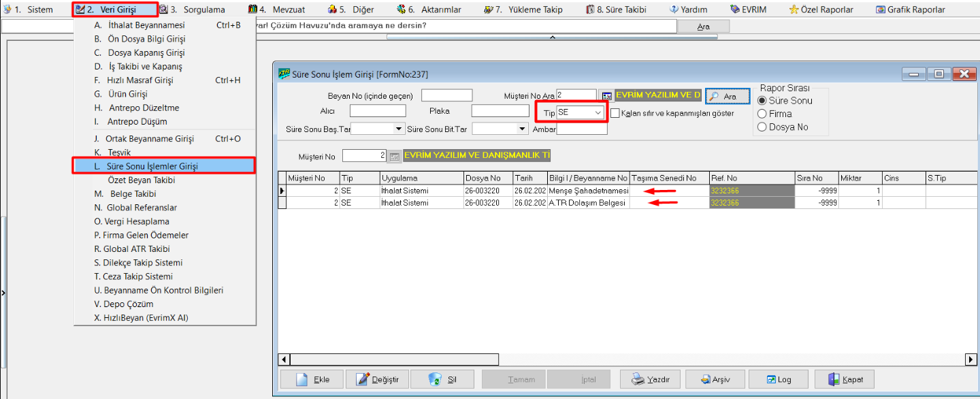
Task: Open the Müşteri No Ara lookup icon
Action: (607, 95)
